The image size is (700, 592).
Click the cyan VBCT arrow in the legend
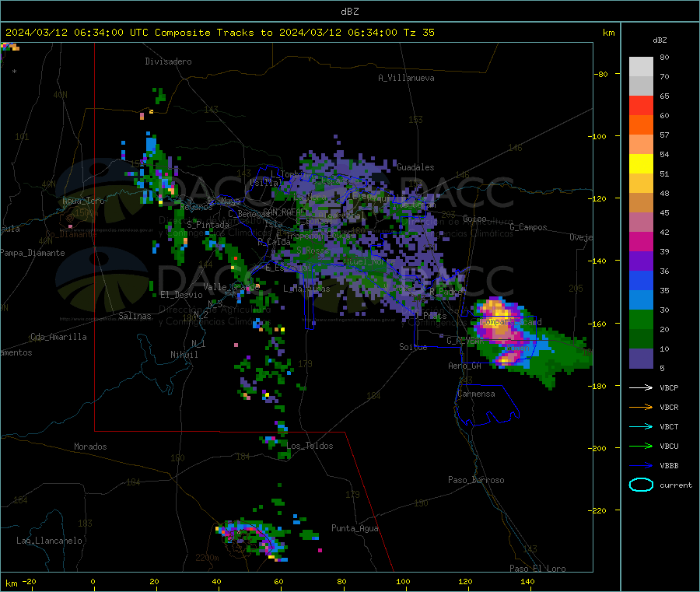pos(641,427)
